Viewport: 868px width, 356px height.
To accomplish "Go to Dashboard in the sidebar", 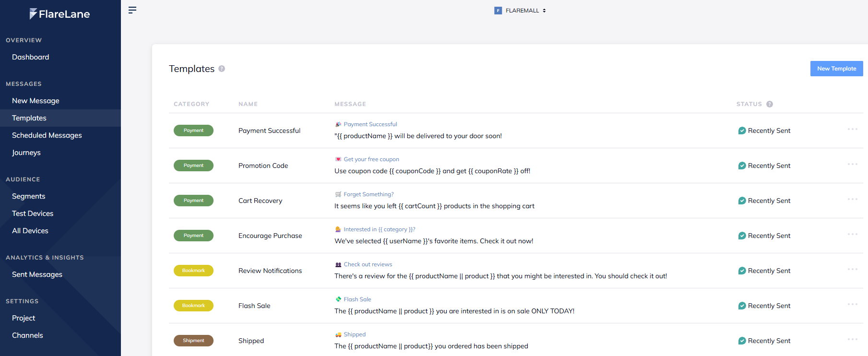I will tap(31, 57).
